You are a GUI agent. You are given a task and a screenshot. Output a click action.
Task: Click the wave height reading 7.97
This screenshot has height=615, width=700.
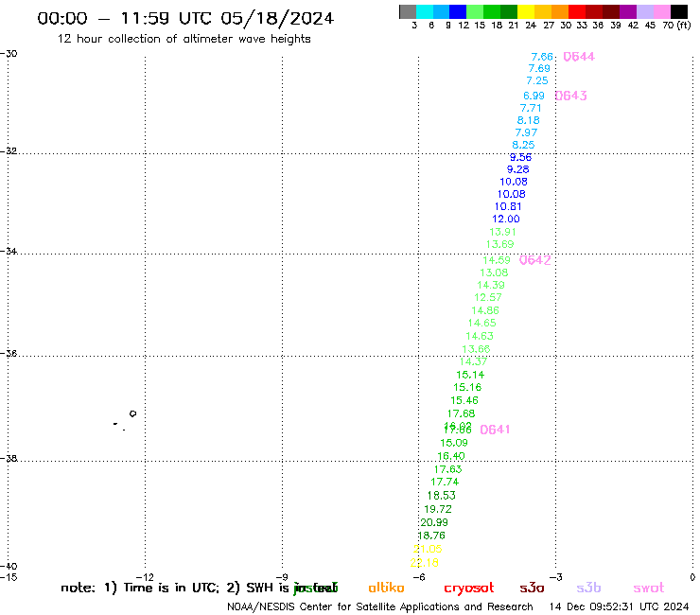(526, 132)
